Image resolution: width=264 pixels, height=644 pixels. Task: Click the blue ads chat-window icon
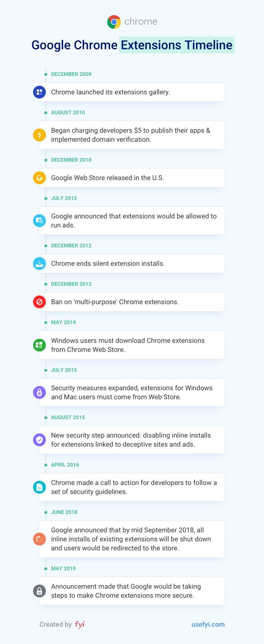(39, 221)
